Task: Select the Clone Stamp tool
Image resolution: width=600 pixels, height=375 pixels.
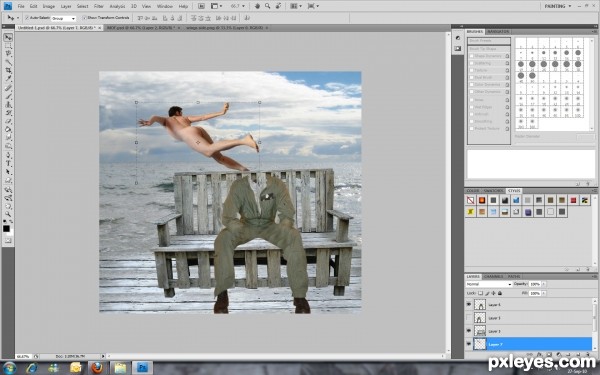Action: point(8,105)
